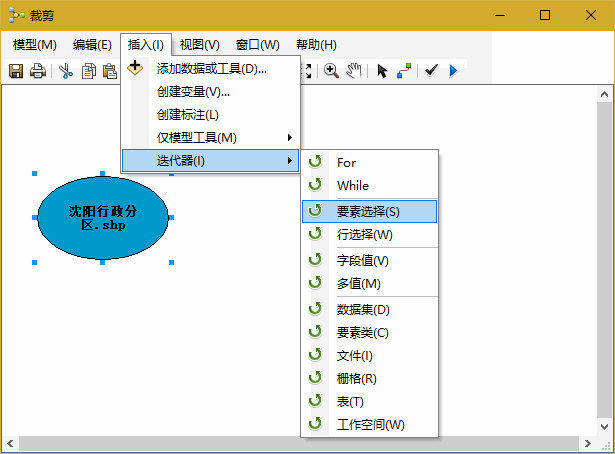The image size is (615, 454).
Task: Select the Connect tool icon
Action: click(x=404, y=71)
